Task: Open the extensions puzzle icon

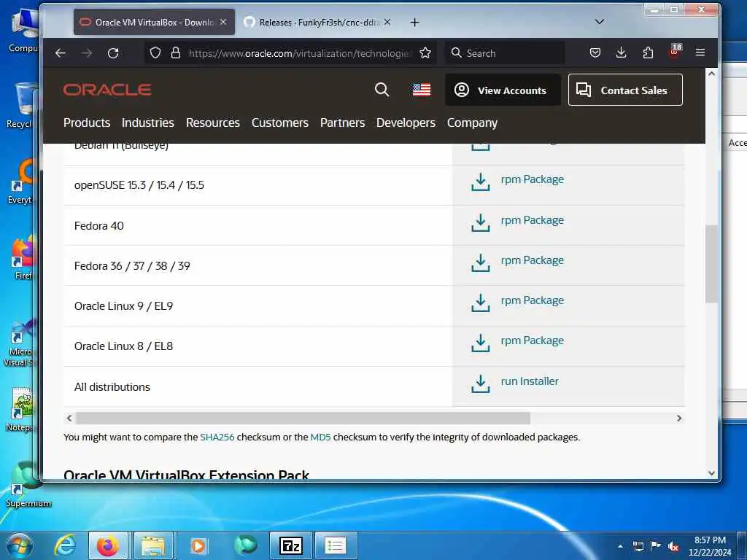Action: point(648,52)
